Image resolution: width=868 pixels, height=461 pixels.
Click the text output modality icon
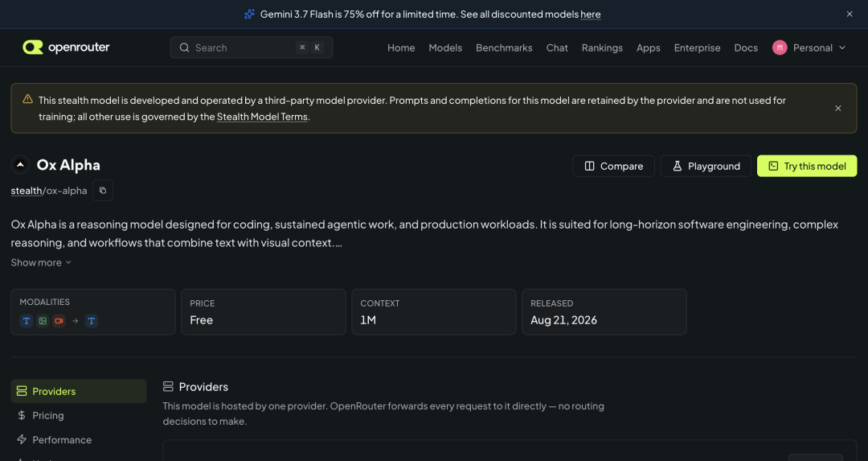[92, 321]
